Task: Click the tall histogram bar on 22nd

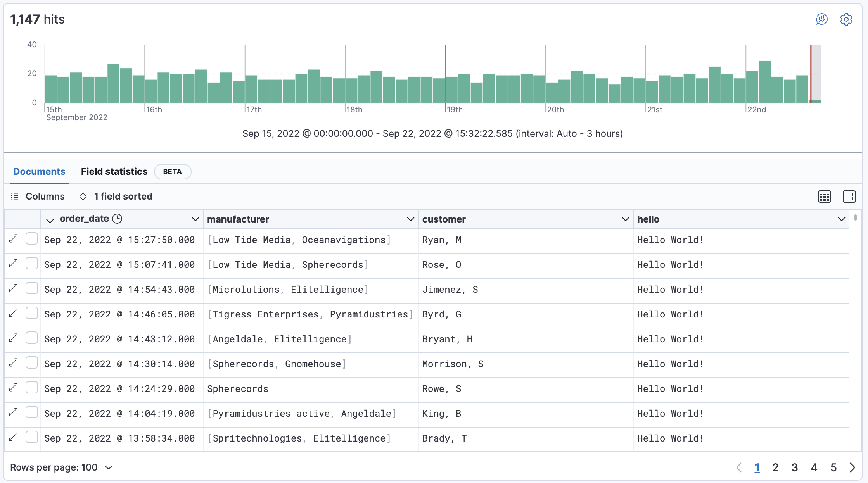Action: pos(764,82)
